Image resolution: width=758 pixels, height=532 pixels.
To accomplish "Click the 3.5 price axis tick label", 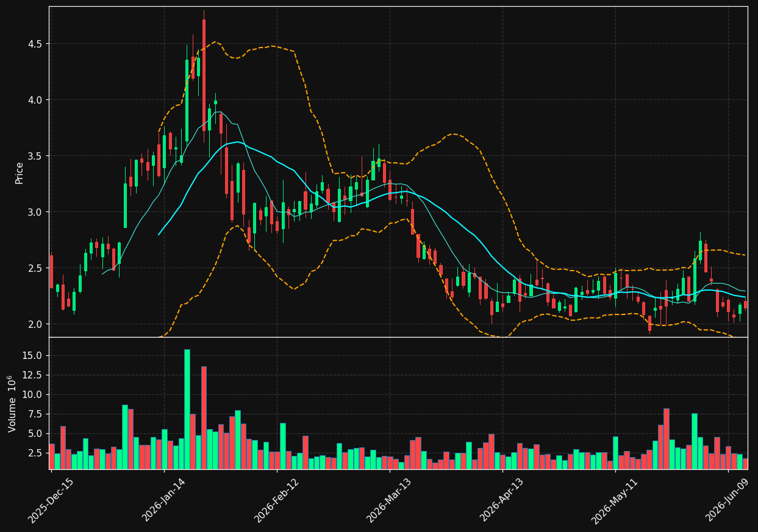I will 35,156.
